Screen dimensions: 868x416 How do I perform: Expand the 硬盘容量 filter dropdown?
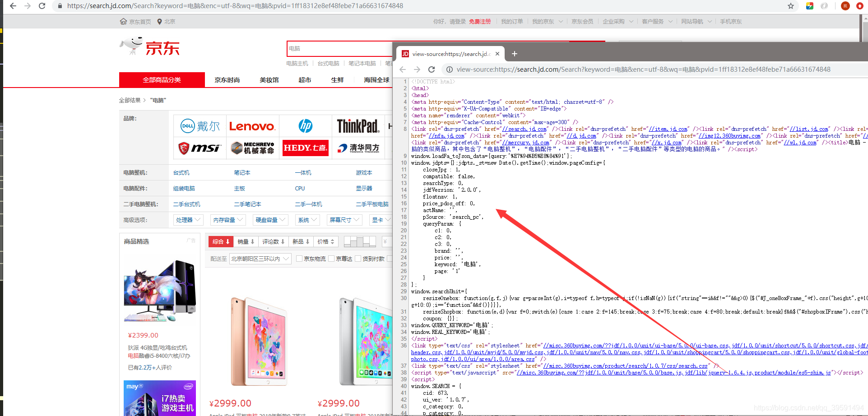click(270, 220)
